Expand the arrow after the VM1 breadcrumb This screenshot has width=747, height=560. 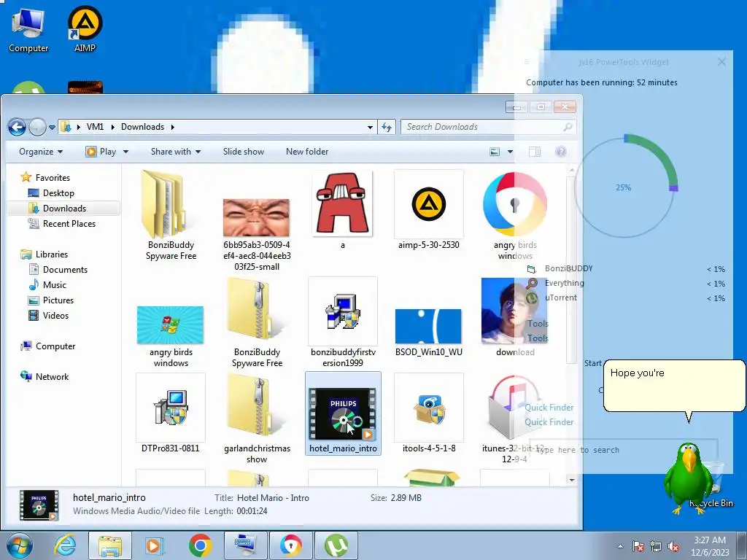coord(113,127)
